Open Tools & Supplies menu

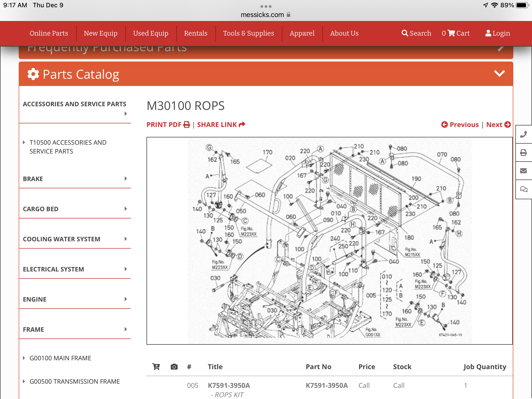[x=248, y=33]
